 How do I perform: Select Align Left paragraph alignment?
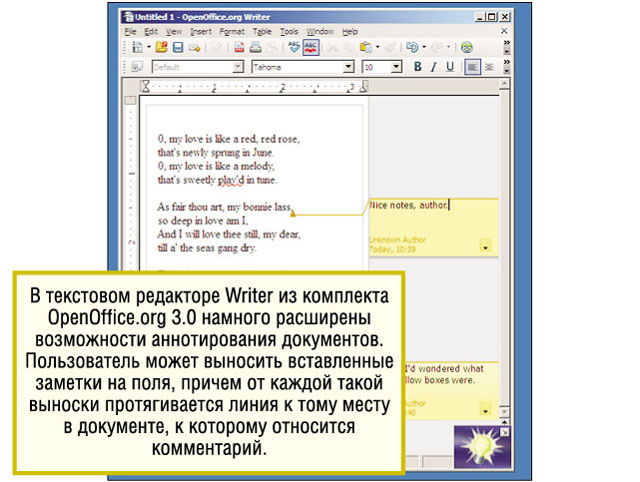coord(472,67)
